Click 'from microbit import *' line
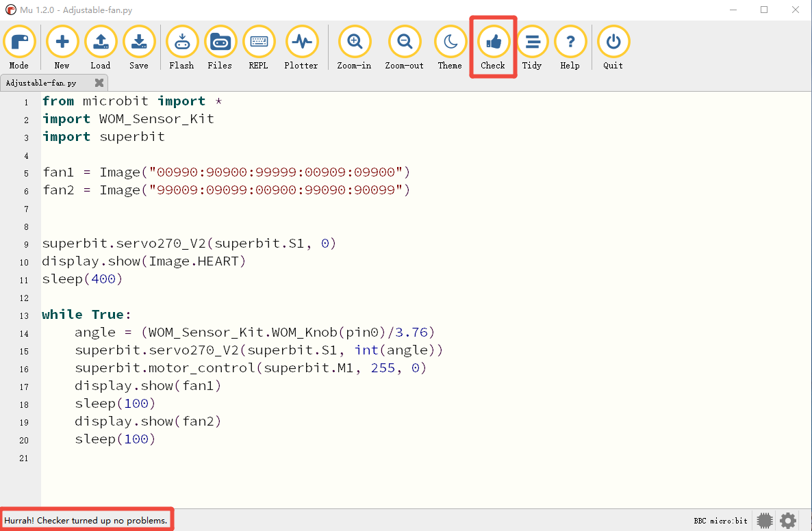The height and width of the screenshot is (531, 812). coord(132,101)
